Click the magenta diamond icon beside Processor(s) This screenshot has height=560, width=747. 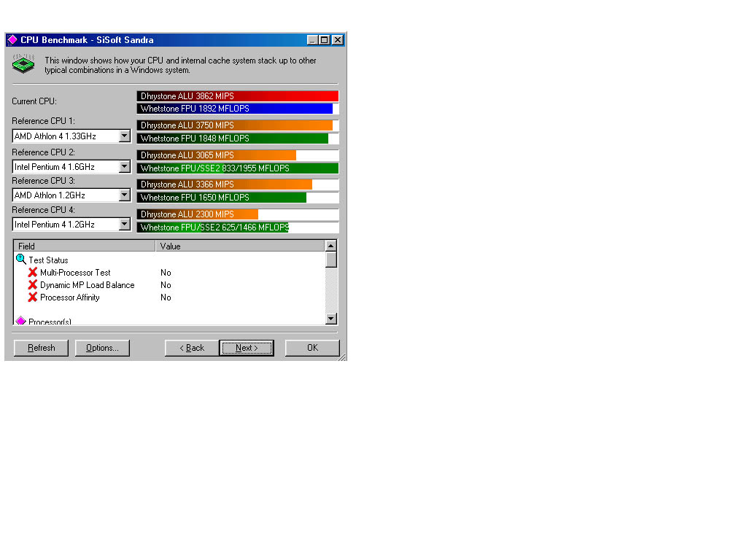click(21, 321)
